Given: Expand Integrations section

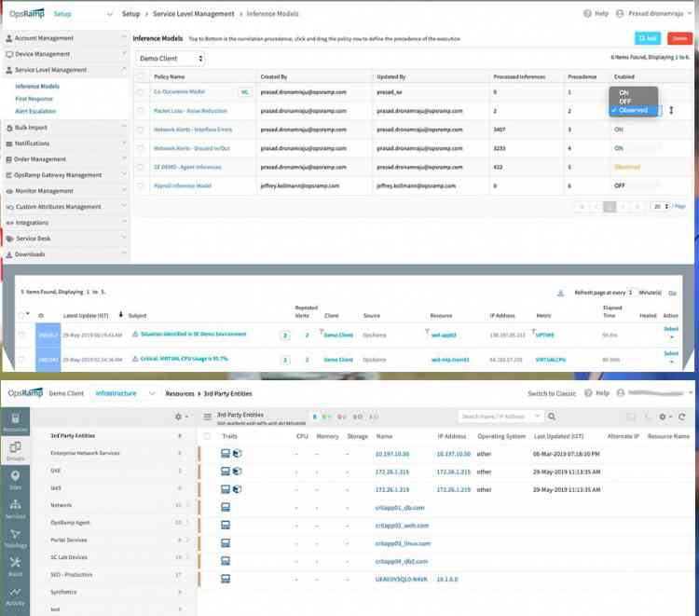Looking at the screenshot, I should click(65, 223).
